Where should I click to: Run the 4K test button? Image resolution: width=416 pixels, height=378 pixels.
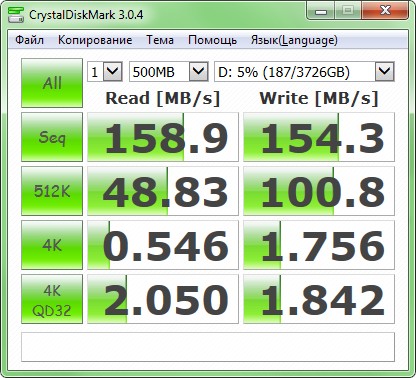(52, 245)
